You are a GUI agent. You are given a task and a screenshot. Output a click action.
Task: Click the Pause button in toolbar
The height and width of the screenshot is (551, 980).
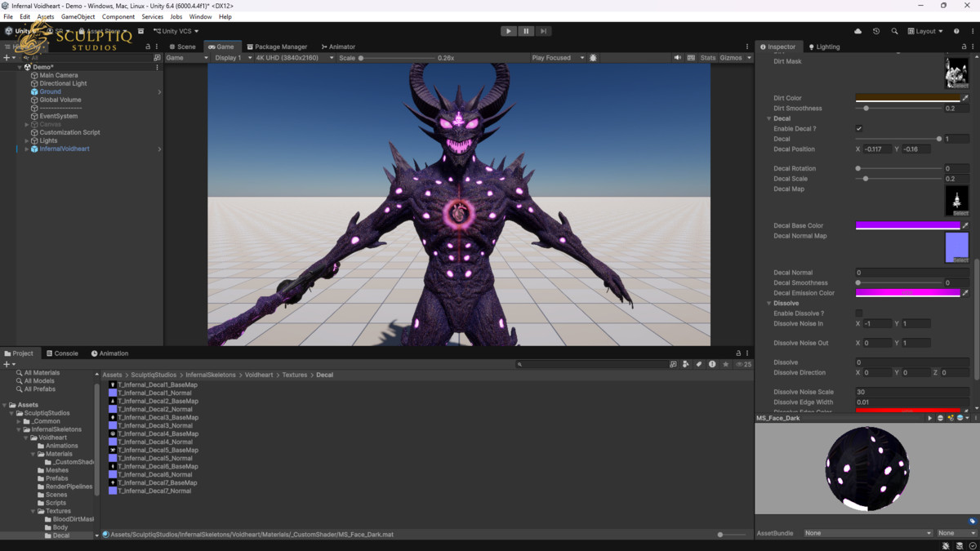526,31
